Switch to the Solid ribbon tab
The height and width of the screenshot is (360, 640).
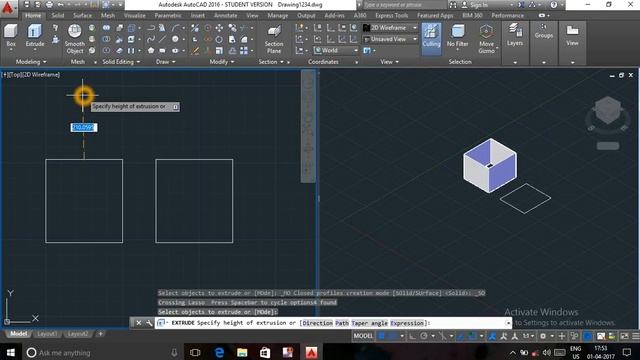58,16
